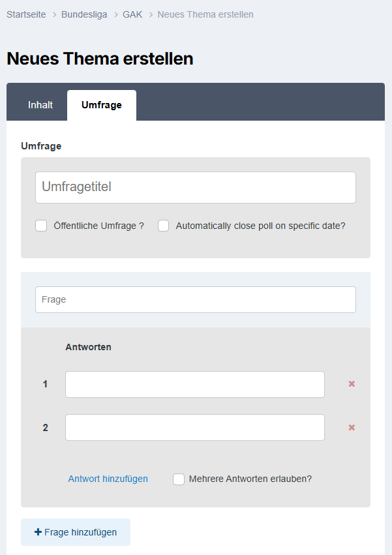
Task: Click the Antwort hinzufügen link
Action: tap(108, 479)
